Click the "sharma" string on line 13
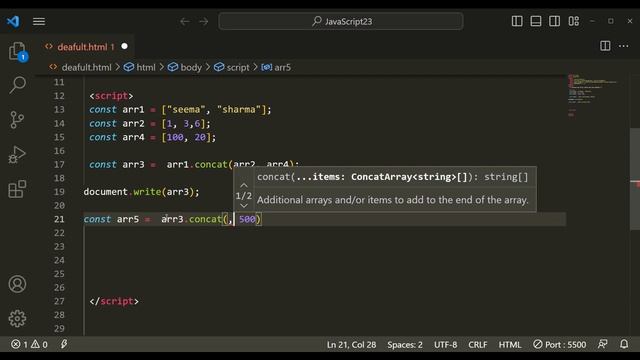This screenshot has width=640, height=360. pyautogui.click(x=239, y=109)
